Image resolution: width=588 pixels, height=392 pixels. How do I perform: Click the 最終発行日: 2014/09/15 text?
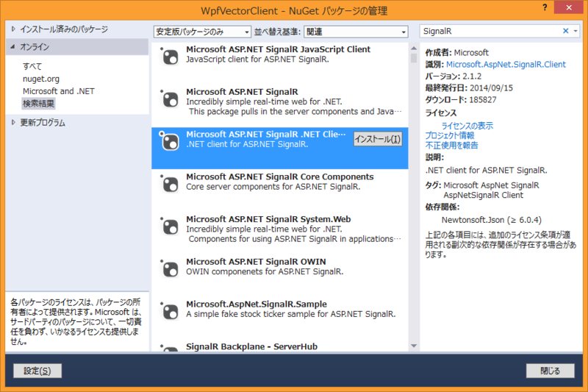point(469,88)
